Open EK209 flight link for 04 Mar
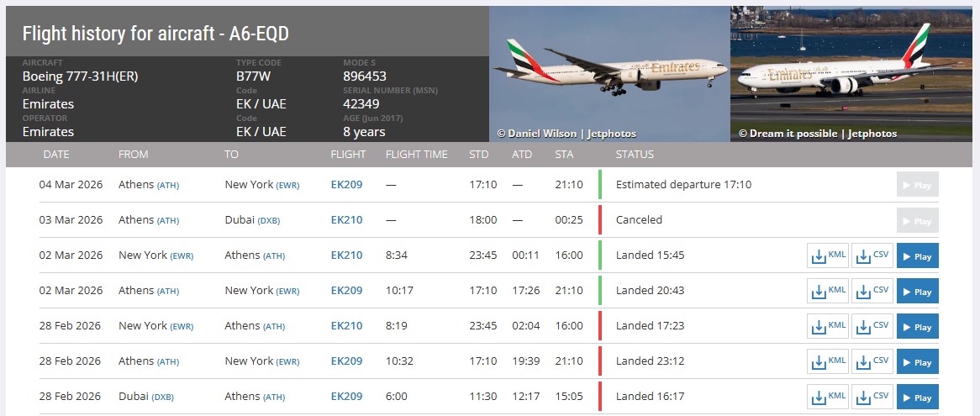 [x=346, y=185]
